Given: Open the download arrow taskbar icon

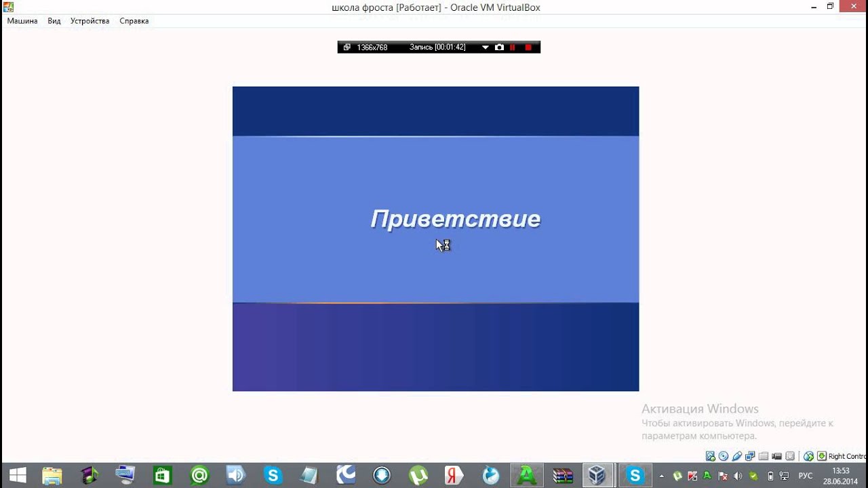Looking at the screenshot, I should coord(382,475).
